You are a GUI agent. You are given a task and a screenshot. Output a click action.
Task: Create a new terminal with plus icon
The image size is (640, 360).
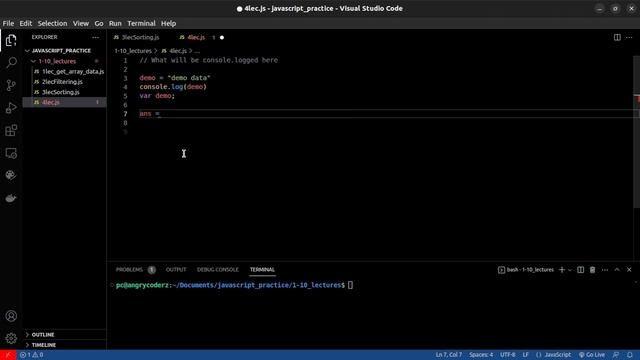(x=562, y=270)
